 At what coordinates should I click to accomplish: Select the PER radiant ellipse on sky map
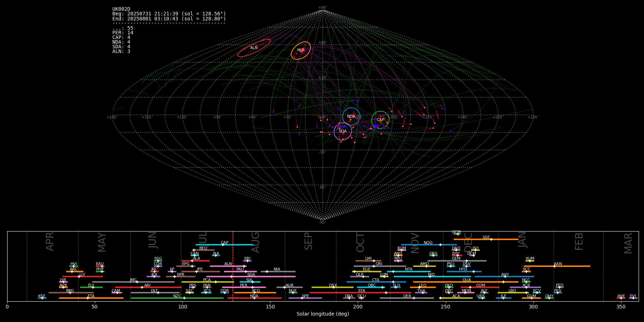pyautogui.click(x=301, y=50)
